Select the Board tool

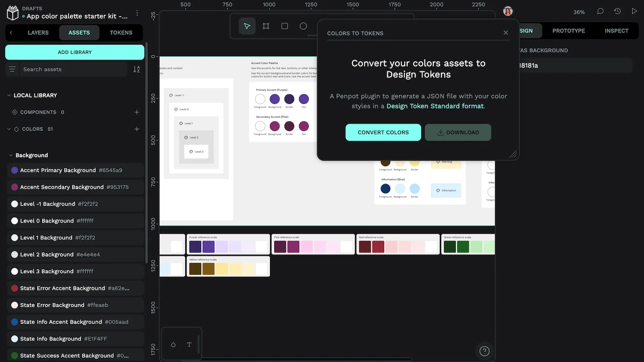click(266, 26)
